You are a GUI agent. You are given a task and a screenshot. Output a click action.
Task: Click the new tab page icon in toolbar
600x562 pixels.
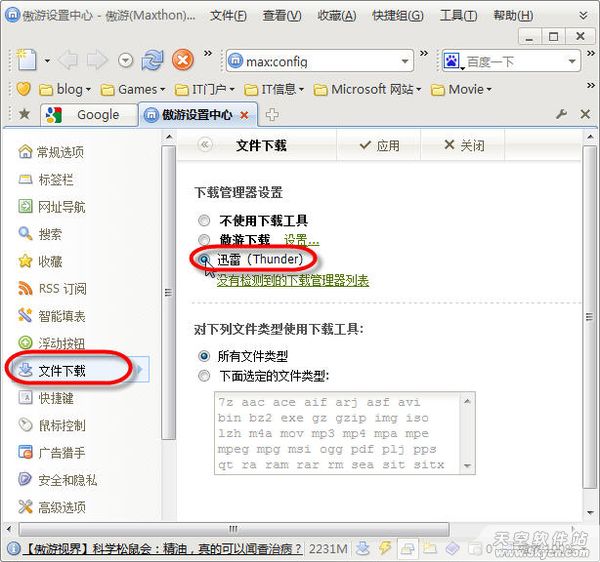pos(26,60)
